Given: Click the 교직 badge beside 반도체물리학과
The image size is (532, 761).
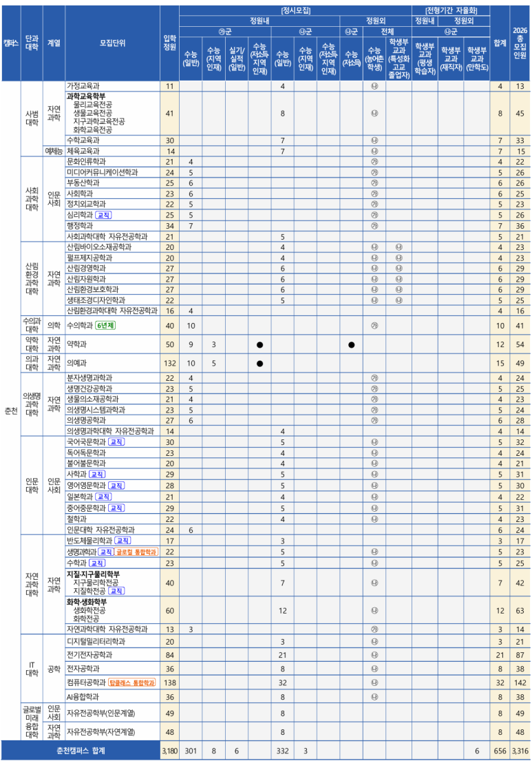Looking at the screenshot, I should tap(123, 541).
